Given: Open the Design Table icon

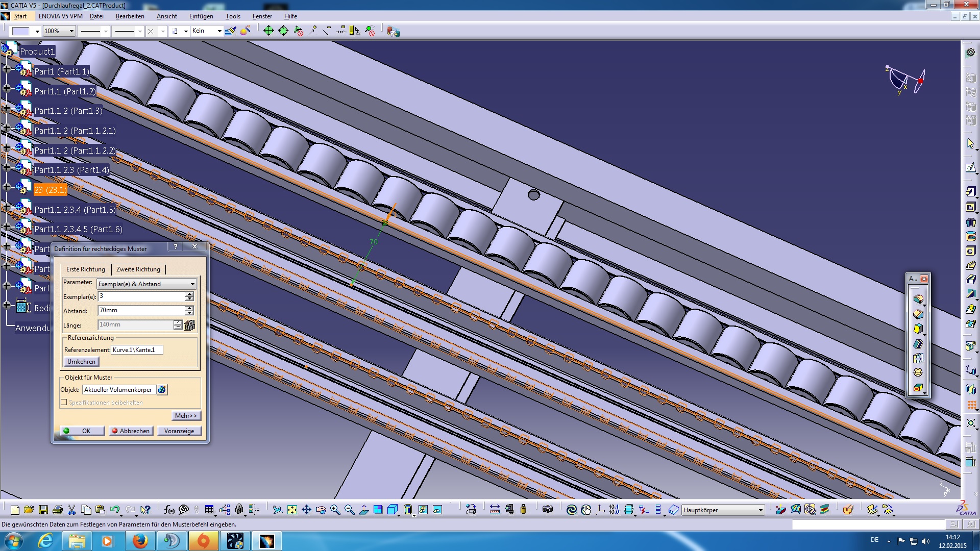Looking at the screenshot, I should [x=209, y=510].
